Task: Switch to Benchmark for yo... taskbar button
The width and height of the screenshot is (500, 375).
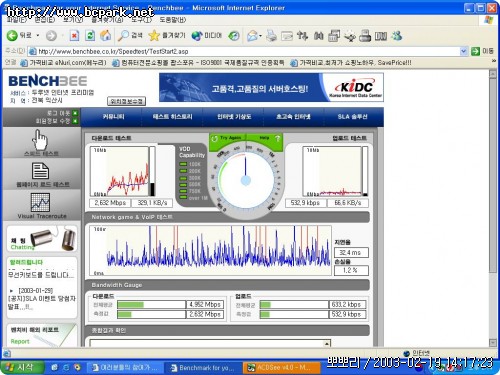Action: click(203, 367)
